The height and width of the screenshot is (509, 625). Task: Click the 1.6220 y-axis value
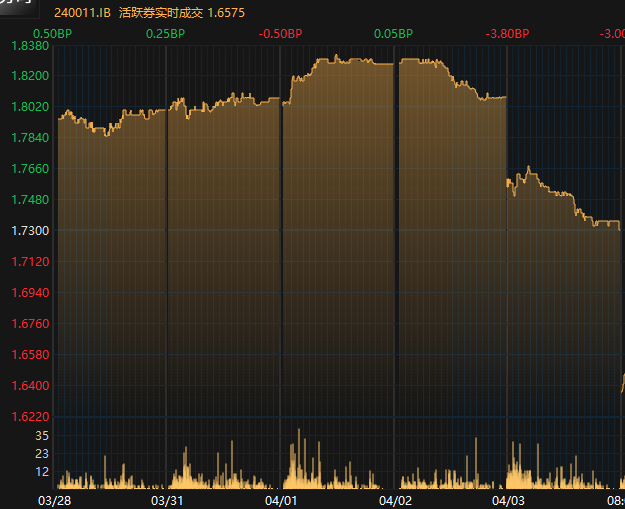(30, 417)
